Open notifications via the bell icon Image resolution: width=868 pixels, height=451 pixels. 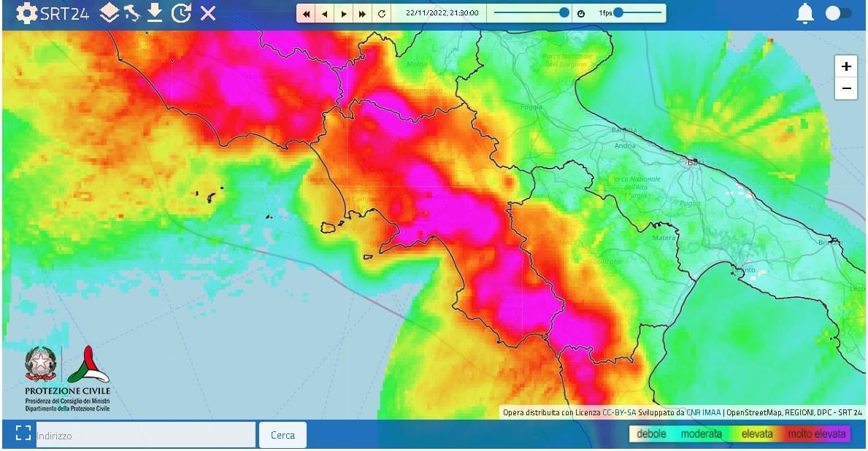coord(804,12)
